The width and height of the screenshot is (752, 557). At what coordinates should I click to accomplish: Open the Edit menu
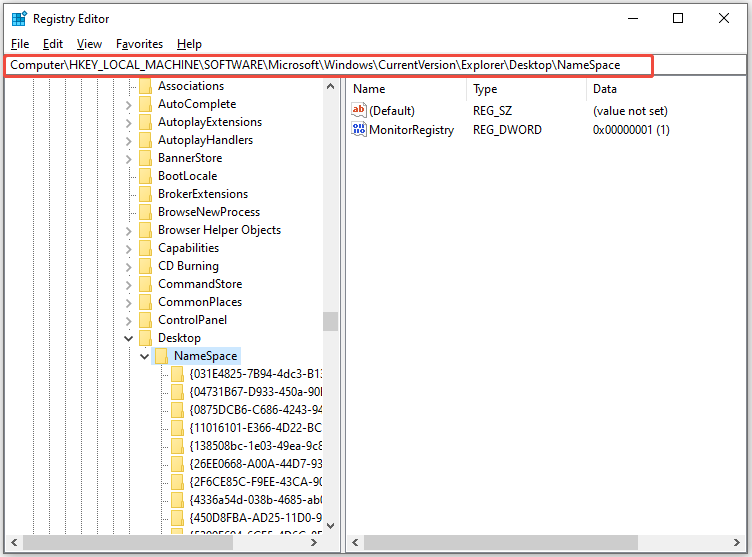click(53, 44)
